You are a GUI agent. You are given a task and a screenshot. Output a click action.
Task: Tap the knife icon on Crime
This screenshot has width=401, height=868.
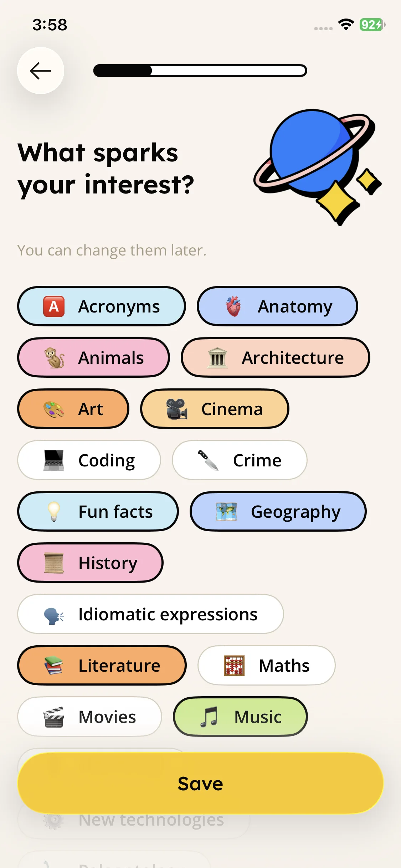pyautogui.click(x=208, y=460)
